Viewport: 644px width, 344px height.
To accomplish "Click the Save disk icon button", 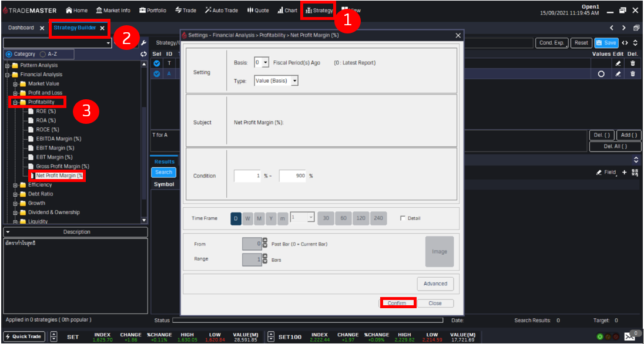I will 606,43.
